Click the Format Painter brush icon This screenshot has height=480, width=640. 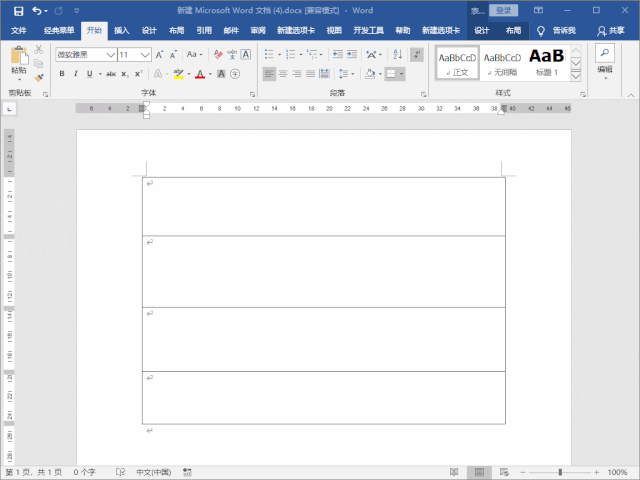point(39,77)
